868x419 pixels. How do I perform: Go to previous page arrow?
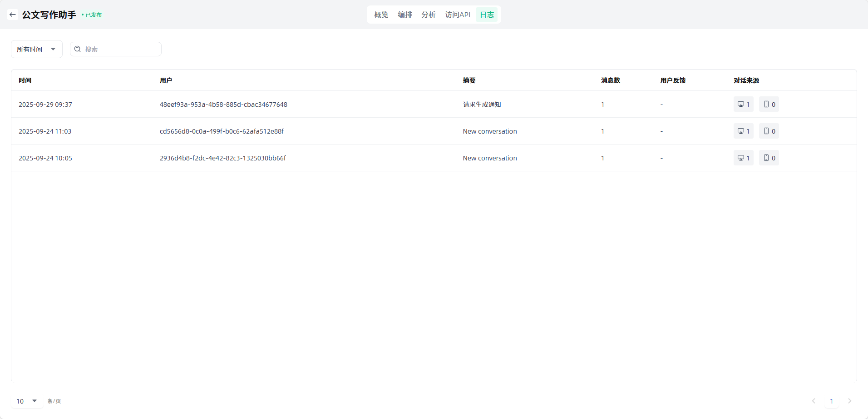[x=814, y=401]
